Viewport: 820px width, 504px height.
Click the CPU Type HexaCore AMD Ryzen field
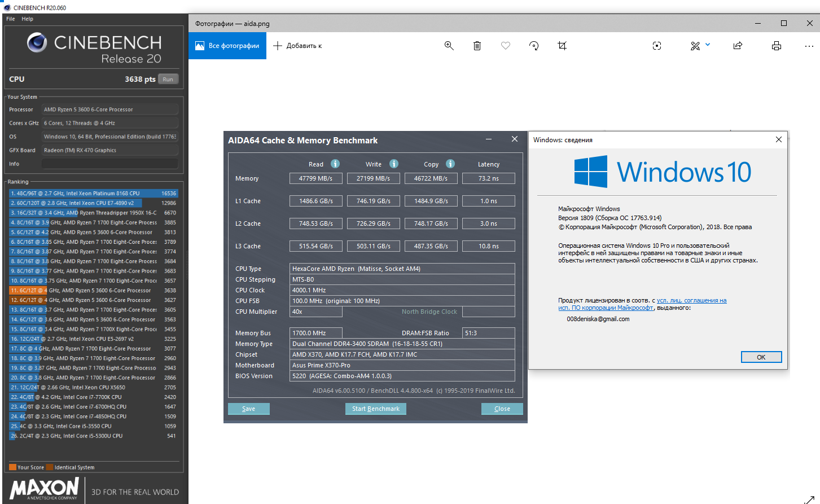pyautogui.click(x=402, y=269)
